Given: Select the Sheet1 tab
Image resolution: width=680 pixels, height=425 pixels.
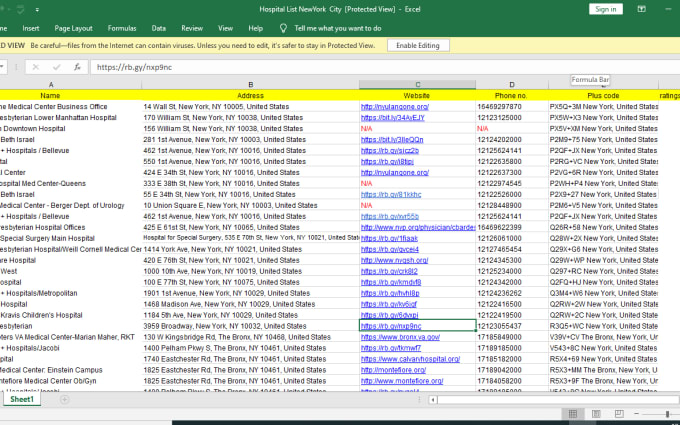Looking at the screenshot, I should pos(22,399).
